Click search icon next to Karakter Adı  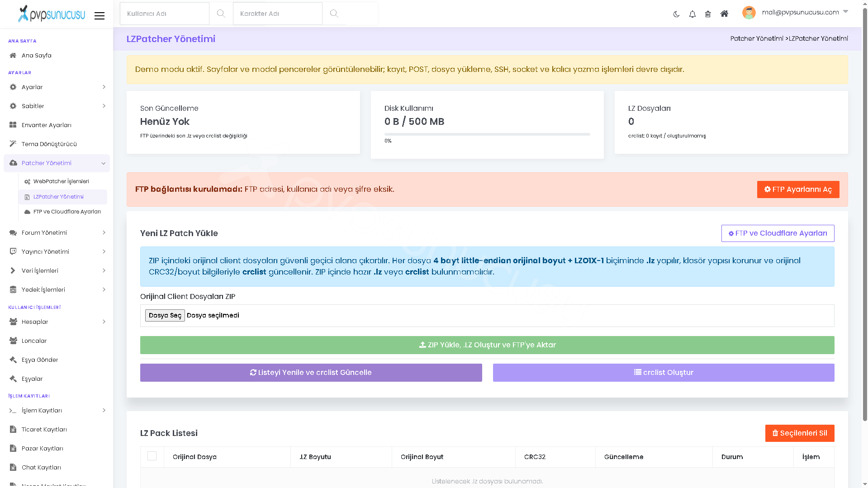(334, 14)
